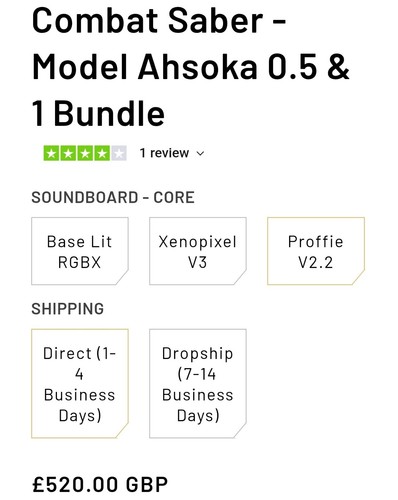Viewport: 398px width, 500px height.
Task: Click the SHIPPING section label
Action: click(68, 309)
